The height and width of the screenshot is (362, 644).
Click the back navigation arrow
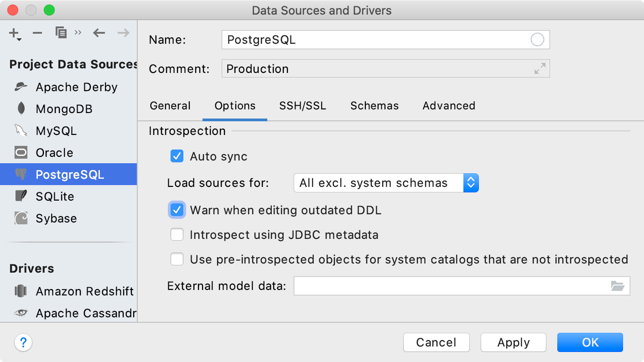pos(99,33)
